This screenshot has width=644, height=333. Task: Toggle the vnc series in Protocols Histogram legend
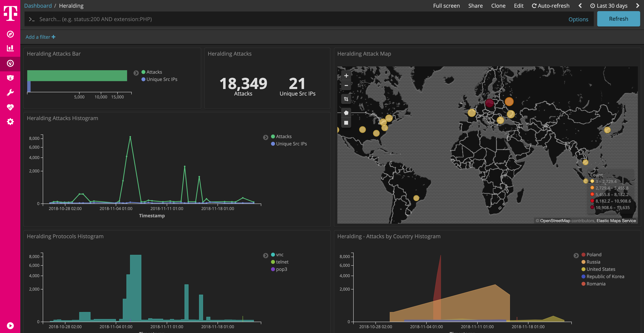pyautogui.click(x=280, y=254)
